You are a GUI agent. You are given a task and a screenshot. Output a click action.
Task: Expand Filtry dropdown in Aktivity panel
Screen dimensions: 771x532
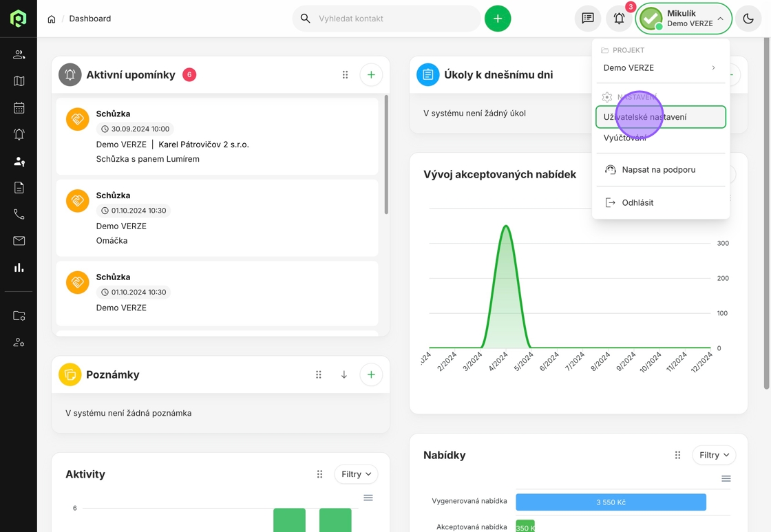pyautogui.click(x=356, y=474)
